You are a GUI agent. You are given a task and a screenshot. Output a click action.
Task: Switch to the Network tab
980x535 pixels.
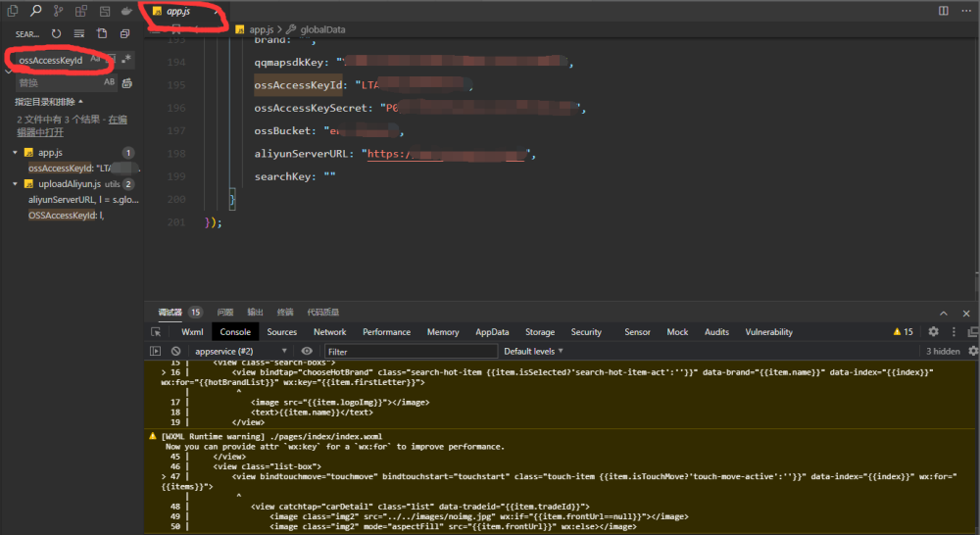click(x=330, y=332)
